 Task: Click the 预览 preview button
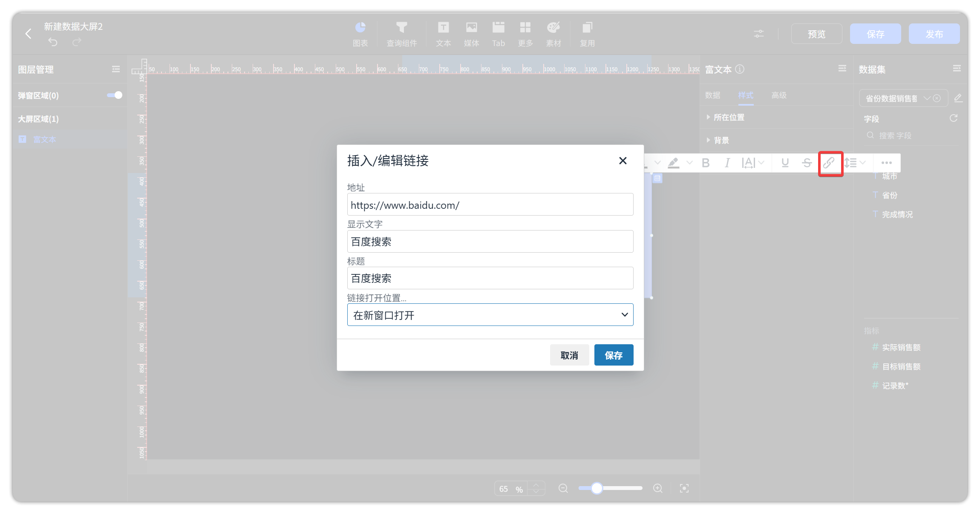(816, 34)
